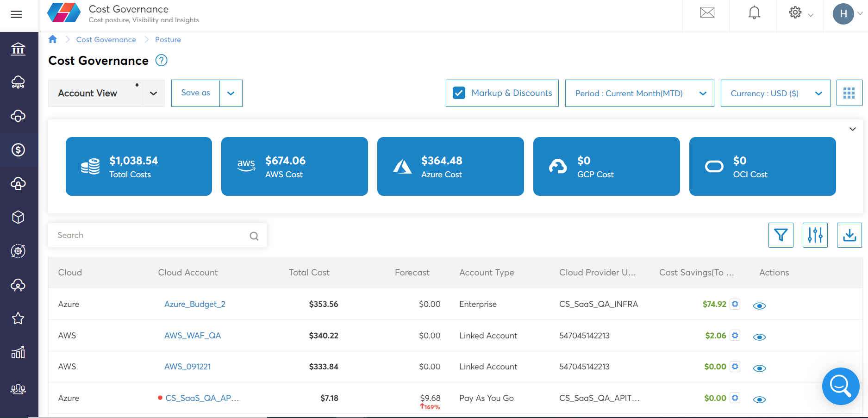Navigate to Posture breadcrumb item
868x418 pixels.
(x=168, y=39)
